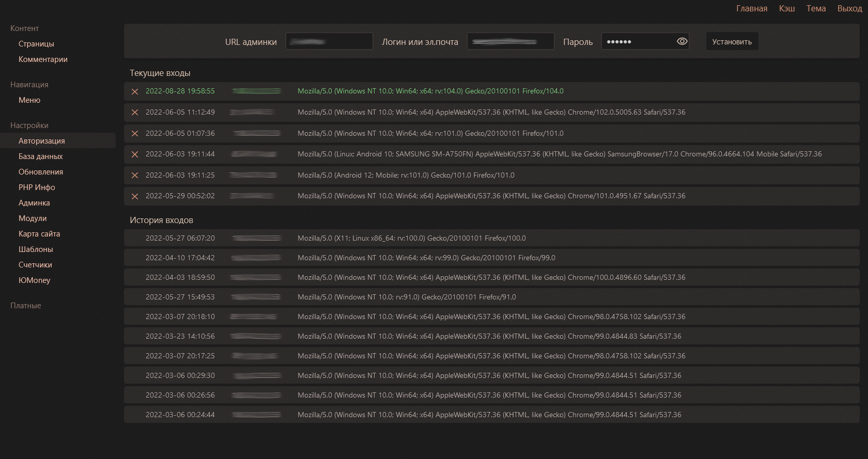Open Обновления in the sidebar
This screenshot has width=868, height=459.
(41, 172)
